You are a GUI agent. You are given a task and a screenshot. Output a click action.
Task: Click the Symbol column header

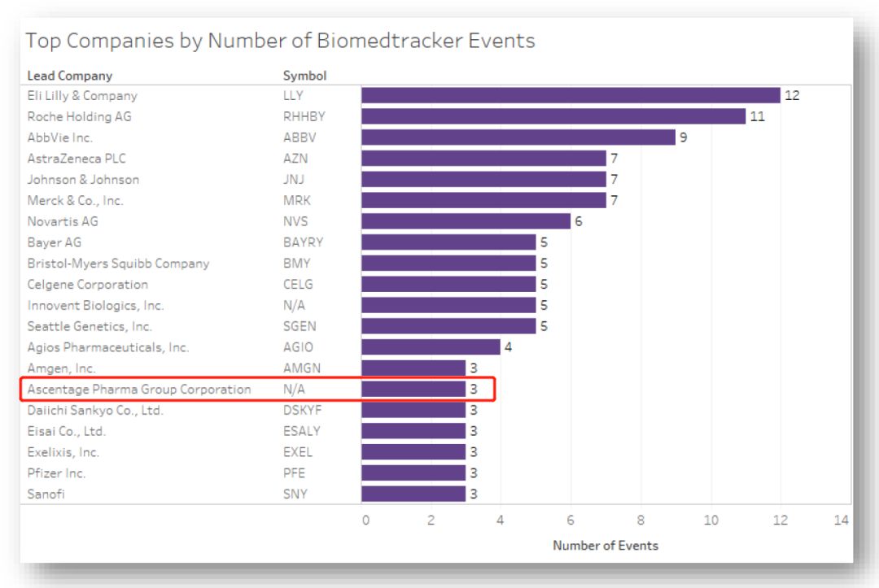coord(304,76)
